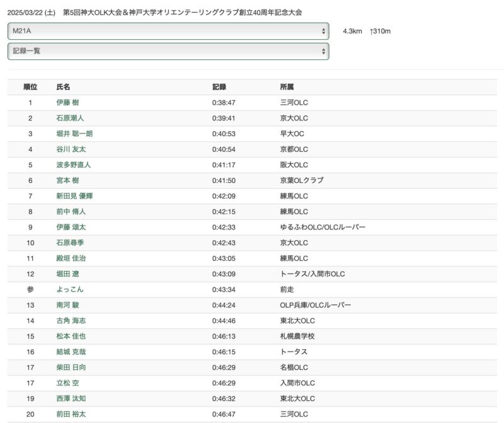The height and width of the screenshot is (423, 504).
Task: Click the よっこん participant link
Action: (70, 289)
